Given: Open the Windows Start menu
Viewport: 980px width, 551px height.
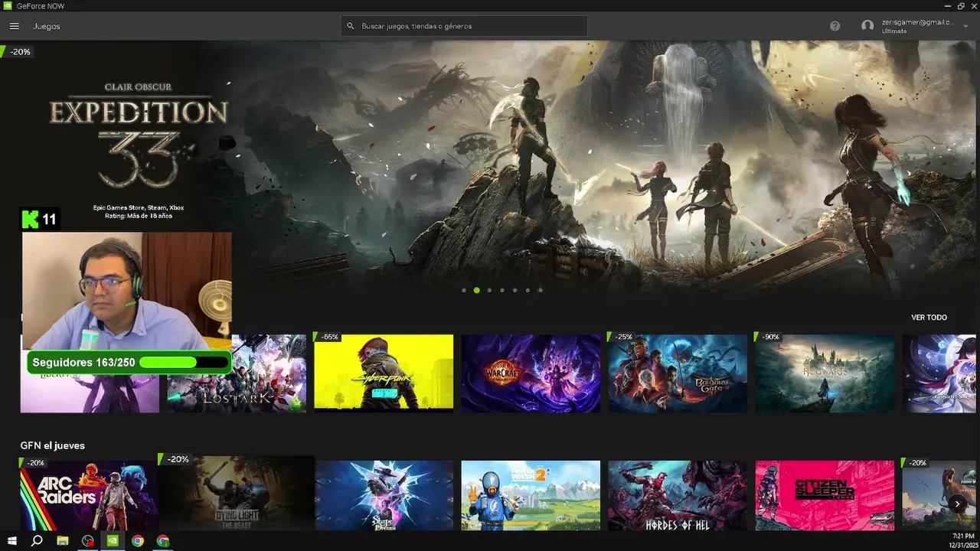Looking at the screenshot, I should click(12, 541).
